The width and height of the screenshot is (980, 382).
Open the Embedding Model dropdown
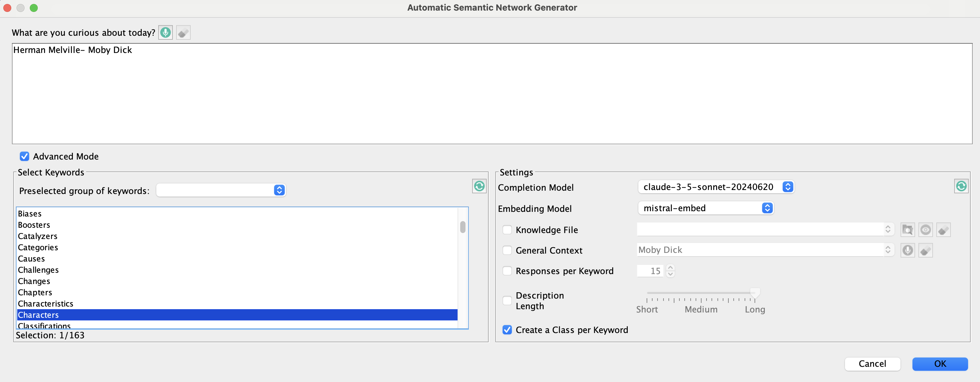(x=705, y=208)
